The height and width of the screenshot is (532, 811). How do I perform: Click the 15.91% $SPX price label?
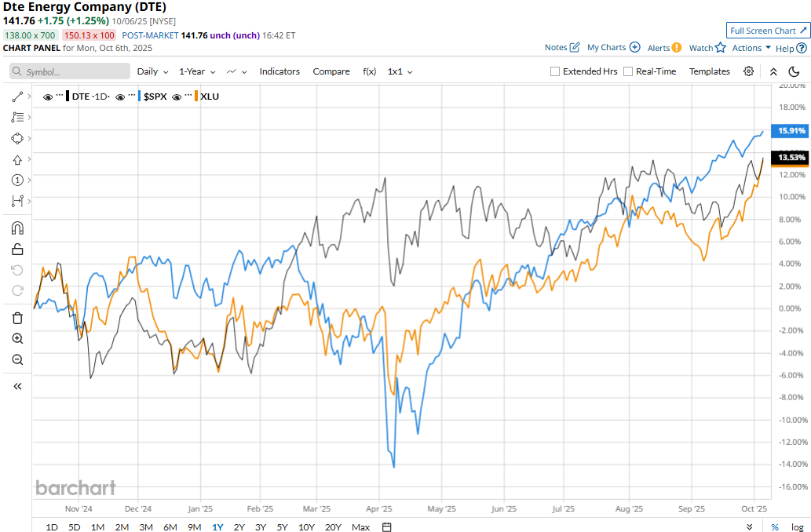[x=789, y=131]
